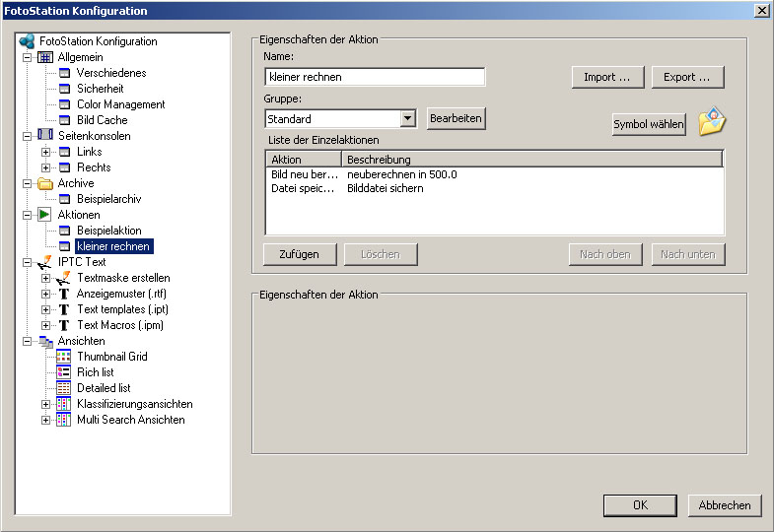Select Color Management in the tree
The height and width of the screenshot is (532, 774).
(x=121, y=104)
